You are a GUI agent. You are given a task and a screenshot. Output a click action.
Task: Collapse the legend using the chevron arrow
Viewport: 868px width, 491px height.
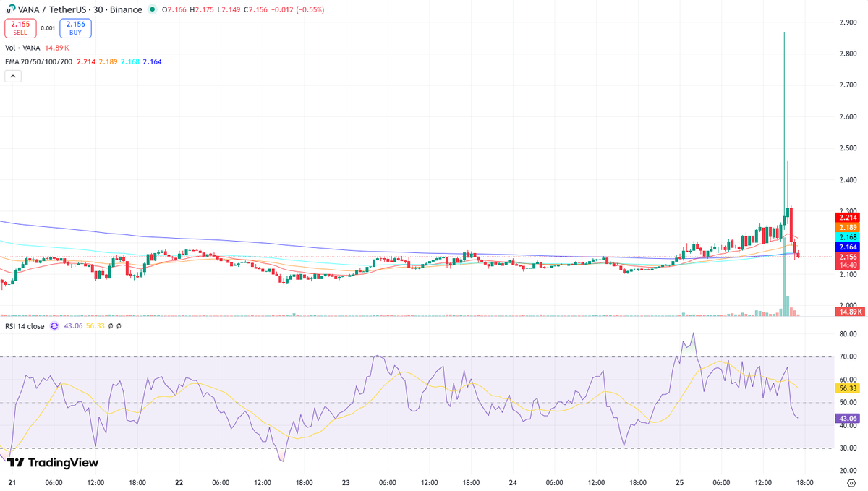[x=12, y=75]
